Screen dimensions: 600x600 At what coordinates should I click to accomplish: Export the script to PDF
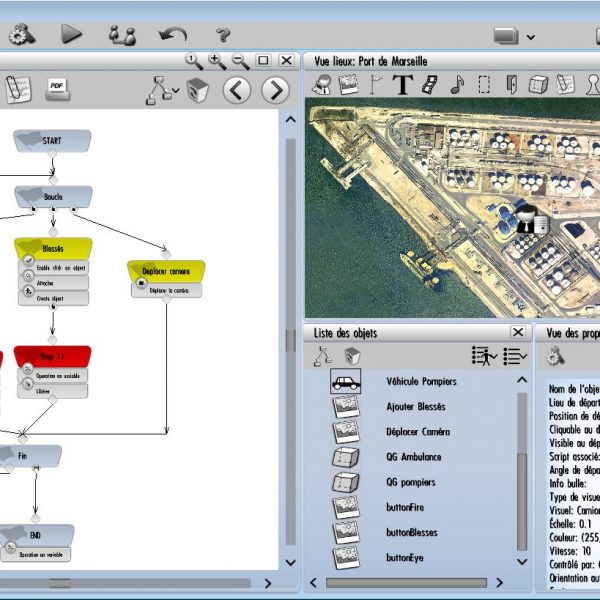[x=57, y=90]
